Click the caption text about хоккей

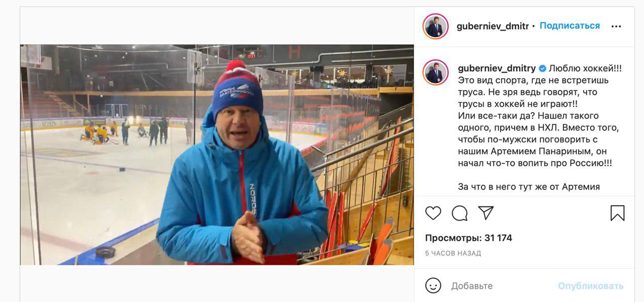[x=540, y=128]
